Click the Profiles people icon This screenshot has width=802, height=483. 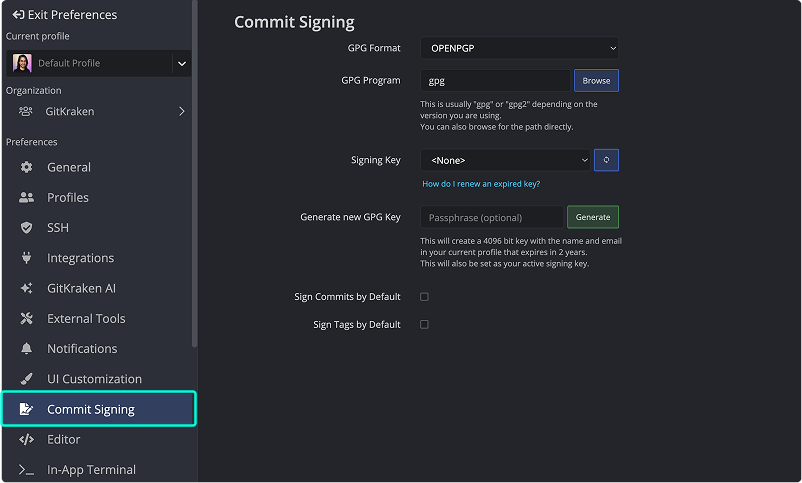coord(27,197)
